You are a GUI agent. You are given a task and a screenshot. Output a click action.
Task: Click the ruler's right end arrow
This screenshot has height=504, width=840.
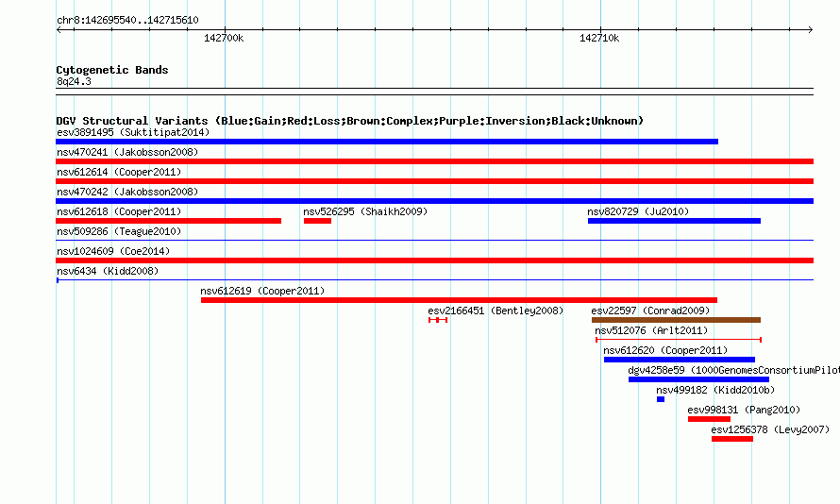point(811,30)
